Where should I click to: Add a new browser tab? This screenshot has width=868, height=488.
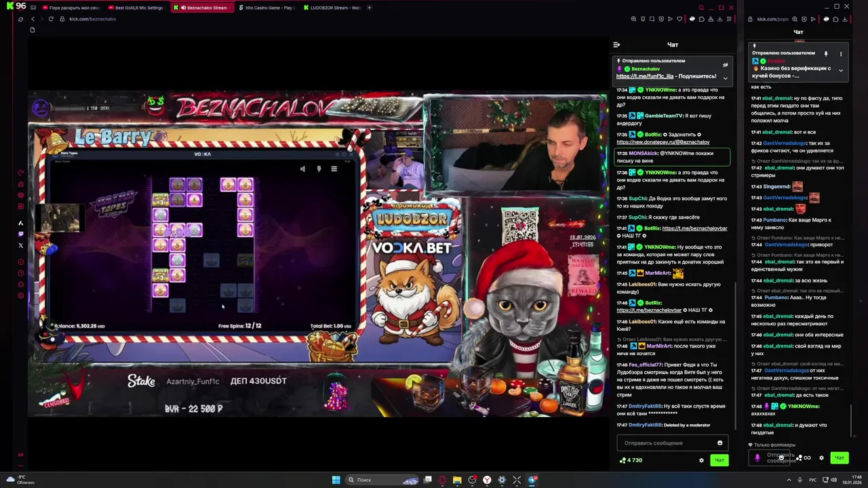[x=370, y=7]
